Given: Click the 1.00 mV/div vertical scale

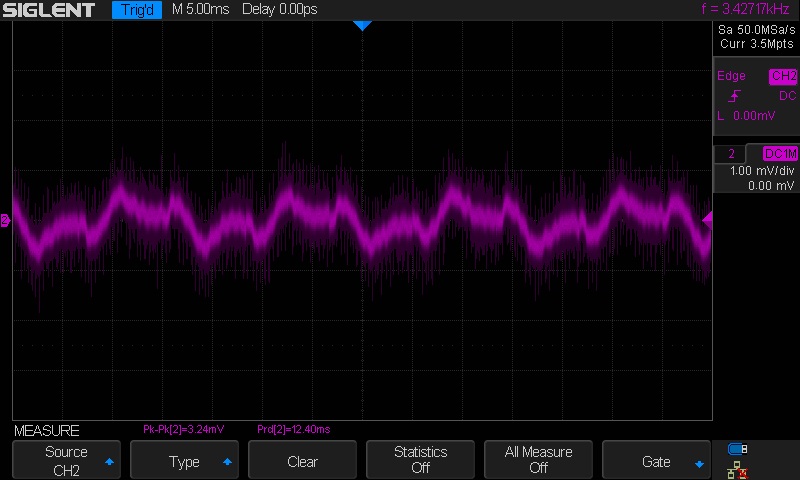Looking at the screenshot, I should point(762,171).
